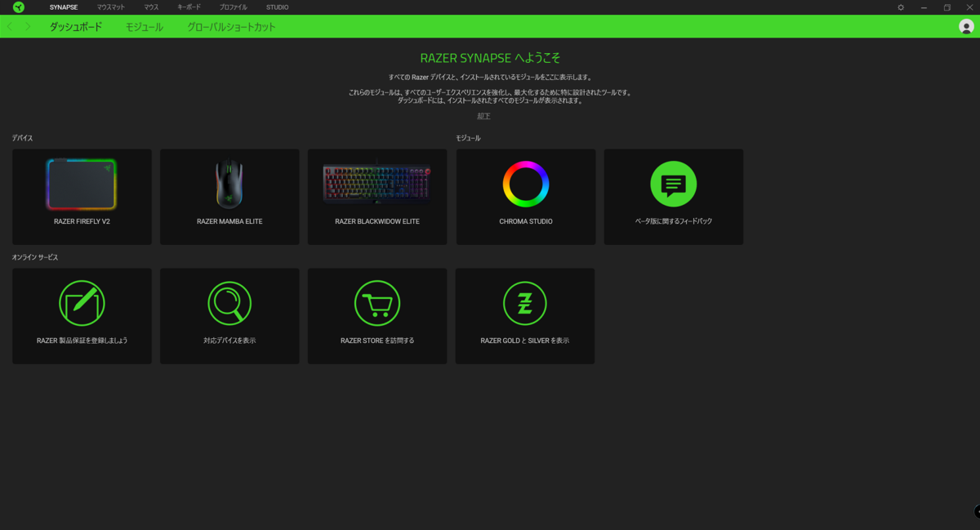Select the プロファイル top tab
This screenshot has height=530, width=980.
coord(233,7)
